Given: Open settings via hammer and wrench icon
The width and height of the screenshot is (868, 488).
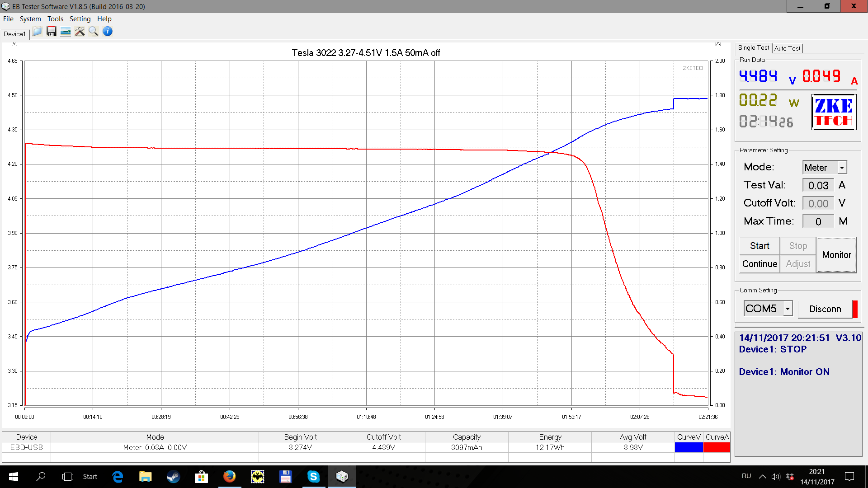Looking at the screenshot, I should click(80, 32).
